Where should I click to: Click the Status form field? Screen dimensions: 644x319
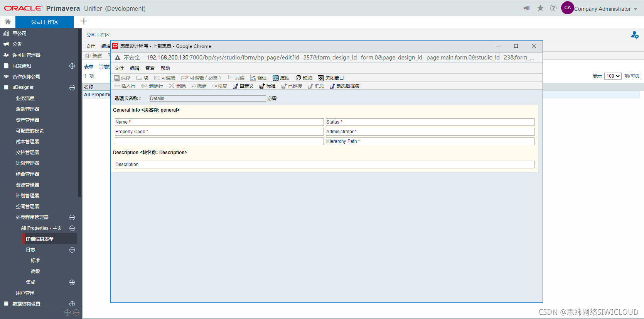point(430,122)
